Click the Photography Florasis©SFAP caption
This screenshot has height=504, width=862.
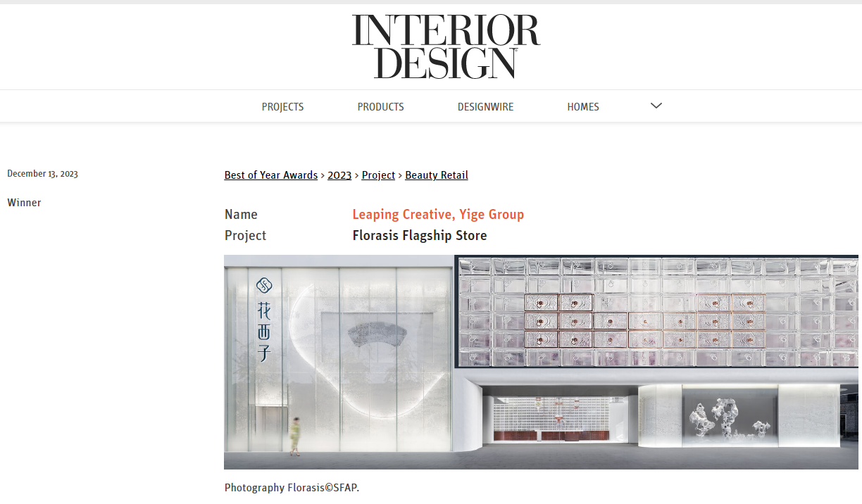[x=292, y=488]
